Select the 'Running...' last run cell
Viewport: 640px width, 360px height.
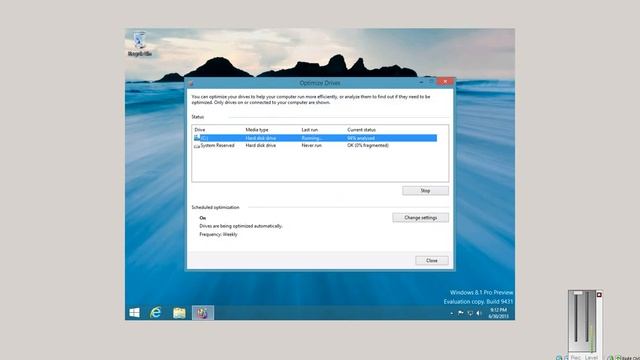tap(312, 138)
